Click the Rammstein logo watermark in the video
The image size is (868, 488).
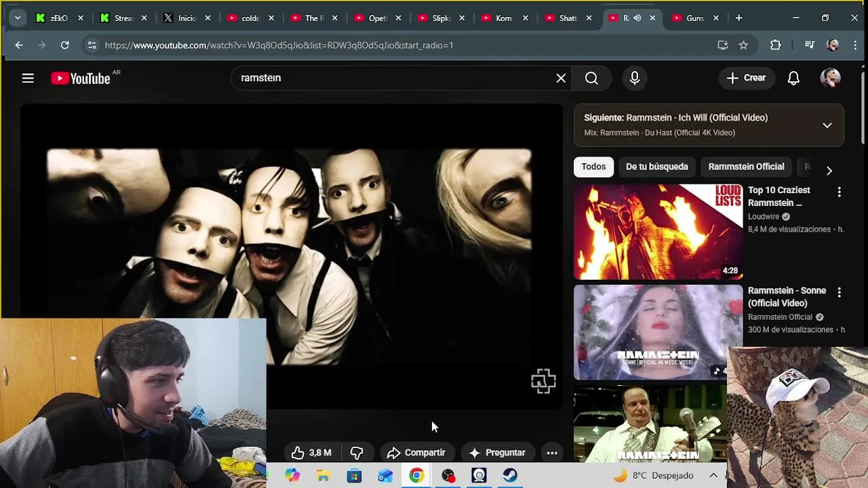pyautogui.click(x=543, y=382)
